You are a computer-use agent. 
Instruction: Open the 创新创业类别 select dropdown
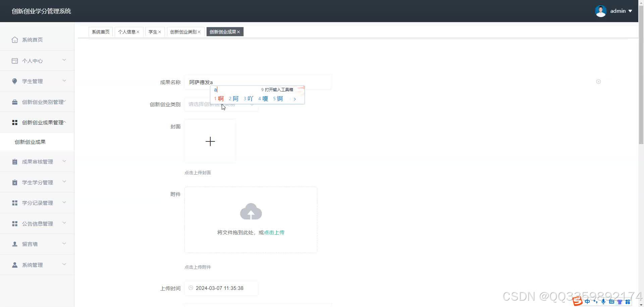tap(221, 104)
